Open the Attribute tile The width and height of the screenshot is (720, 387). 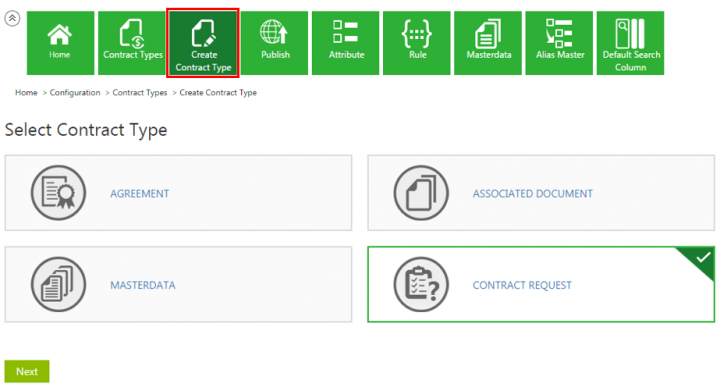click(x=345, y=43)
